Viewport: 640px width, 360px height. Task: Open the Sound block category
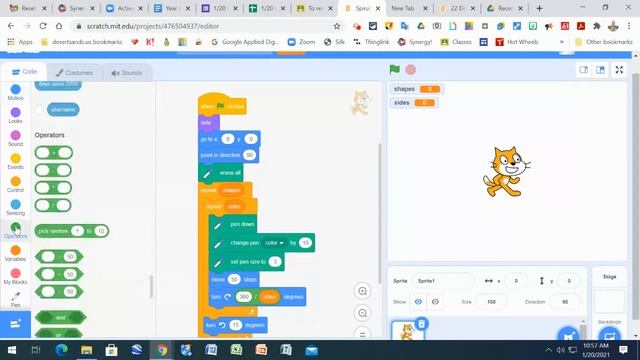point(16,138)
